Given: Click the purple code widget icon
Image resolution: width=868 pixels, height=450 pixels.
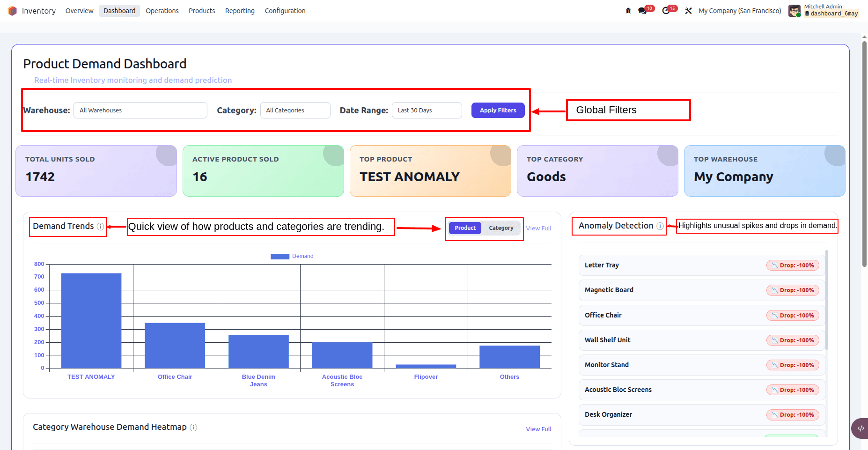Looking at the screenshot, I should coord(861,428).
